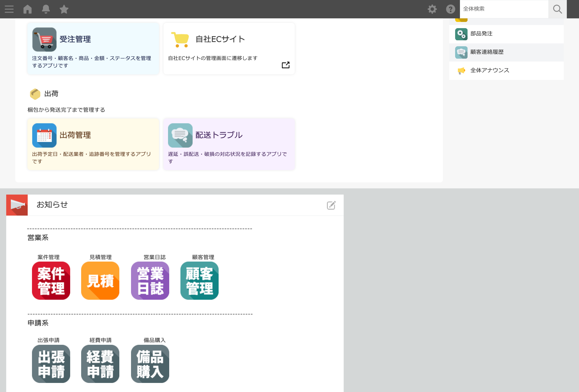The image size is (579, 392).
Task: Click the red megaphone お知らせ icon
Action: point(17,205)
